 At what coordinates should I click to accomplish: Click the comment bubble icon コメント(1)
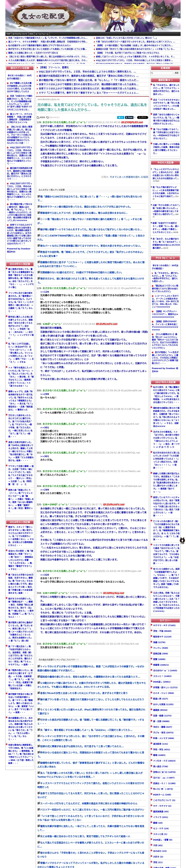53,118
